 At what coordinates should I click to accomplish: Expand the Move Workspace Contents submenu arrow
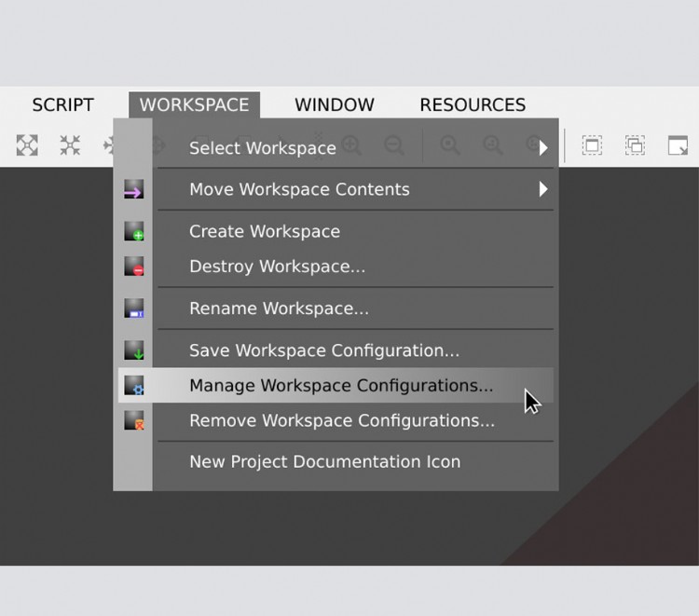(543, 189)
